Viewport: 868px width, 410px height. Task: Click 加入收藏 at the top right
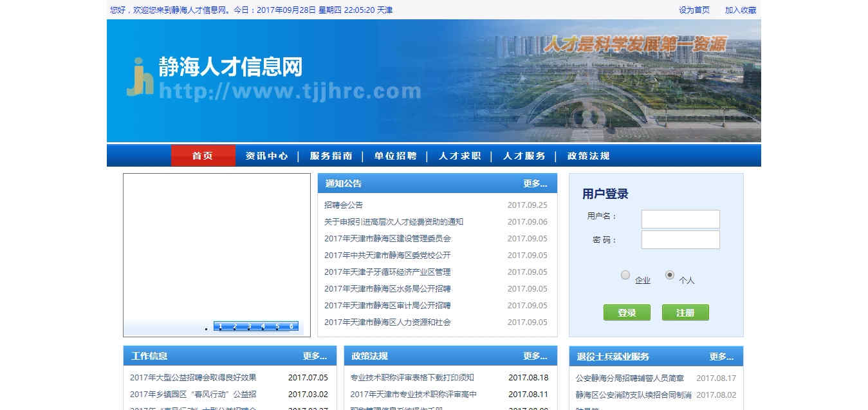pos(742,10)
